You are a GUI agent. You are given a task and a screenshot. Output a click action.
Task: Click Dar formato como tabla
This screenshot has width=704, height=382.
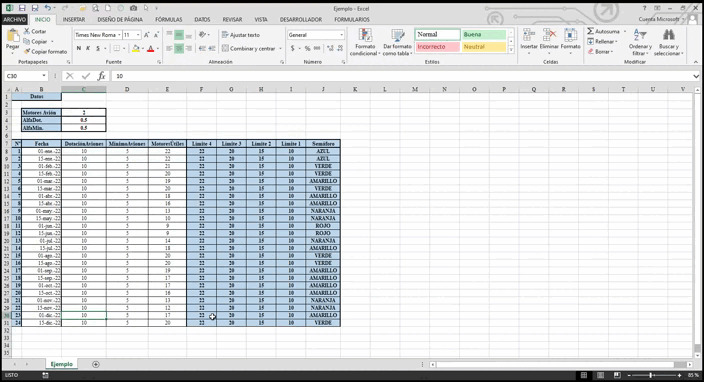point(397,42)
